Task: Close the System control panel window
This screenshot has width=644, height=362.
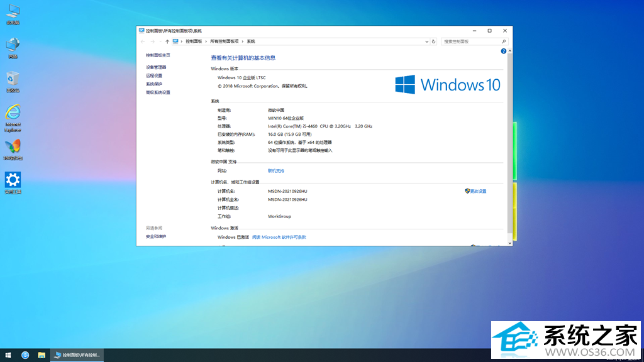Action: coord(505,31)
